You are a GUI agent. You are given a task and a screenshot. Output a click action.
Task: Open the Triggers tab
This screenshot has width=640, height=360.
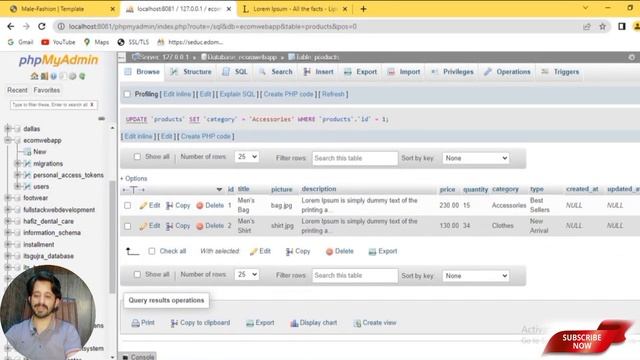(x=560, y=72)
